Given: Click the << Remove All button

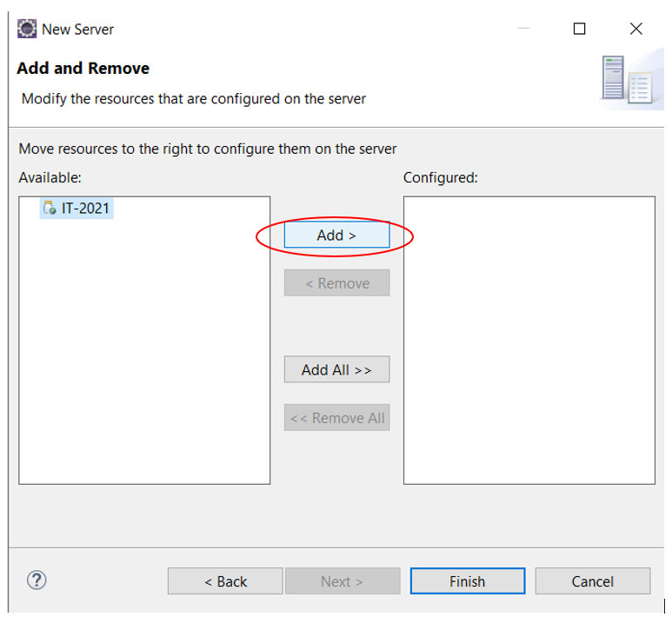Looking at the screenshot, I should (336, 417).
